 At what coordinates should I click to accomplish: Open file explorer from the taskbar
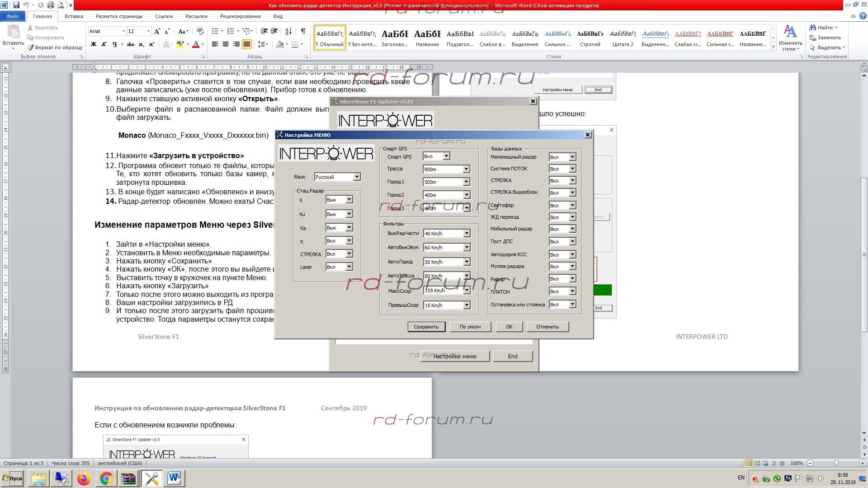pos(39,478)
